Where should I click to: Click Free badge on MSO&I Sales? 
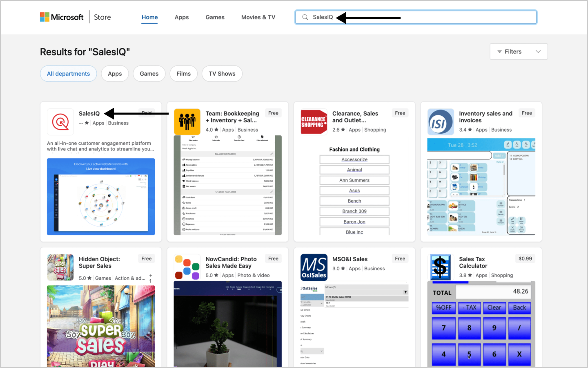click(x=400, y=258)
